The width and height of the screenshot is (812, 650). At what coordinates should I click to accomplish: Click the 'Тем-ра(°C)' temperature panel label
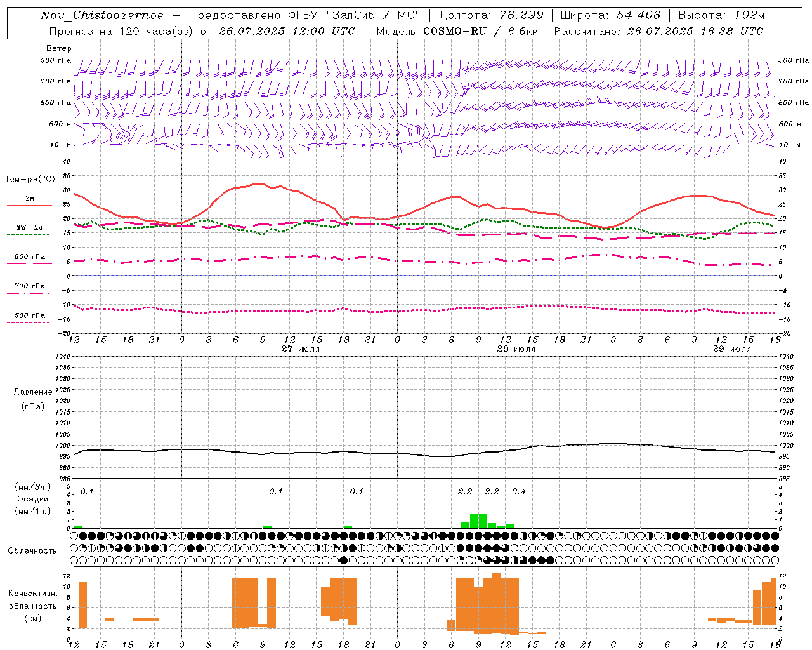[30, 180]
